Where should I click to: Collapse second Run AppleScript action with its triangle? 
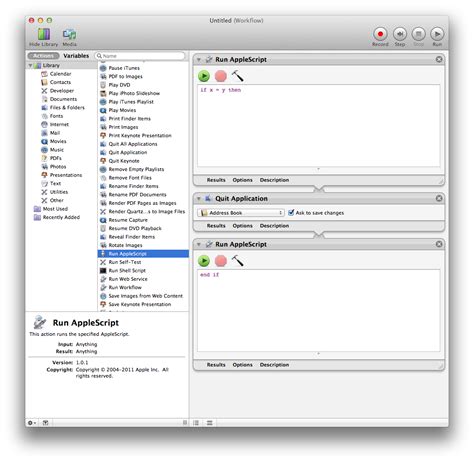(199, 245)
